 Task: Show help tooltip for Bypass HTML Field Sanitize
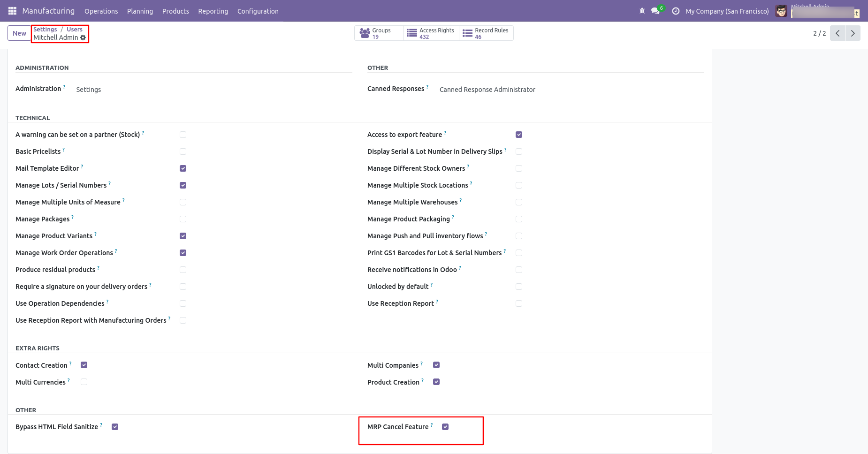pos(101,425)
